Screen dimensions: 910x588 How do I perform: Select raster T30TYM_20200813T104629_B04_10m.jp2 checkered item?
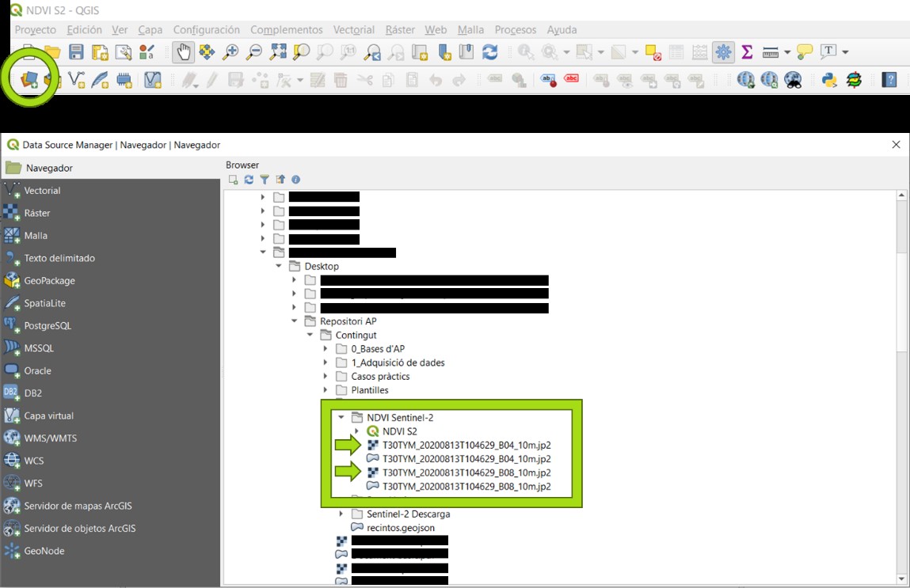coord(459,446)
